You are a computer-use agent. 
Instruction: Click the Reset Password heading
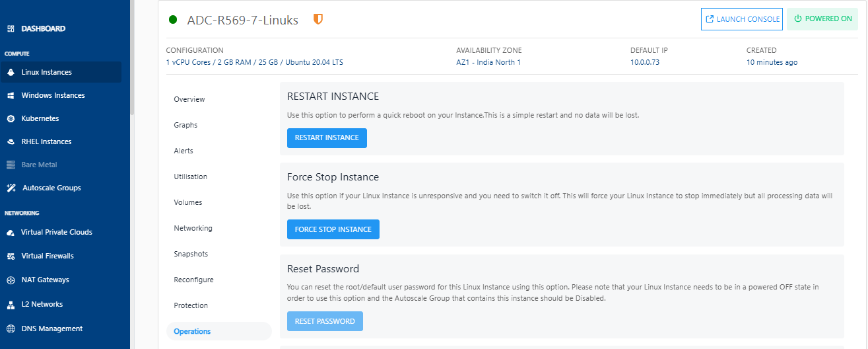click(323, 269)
